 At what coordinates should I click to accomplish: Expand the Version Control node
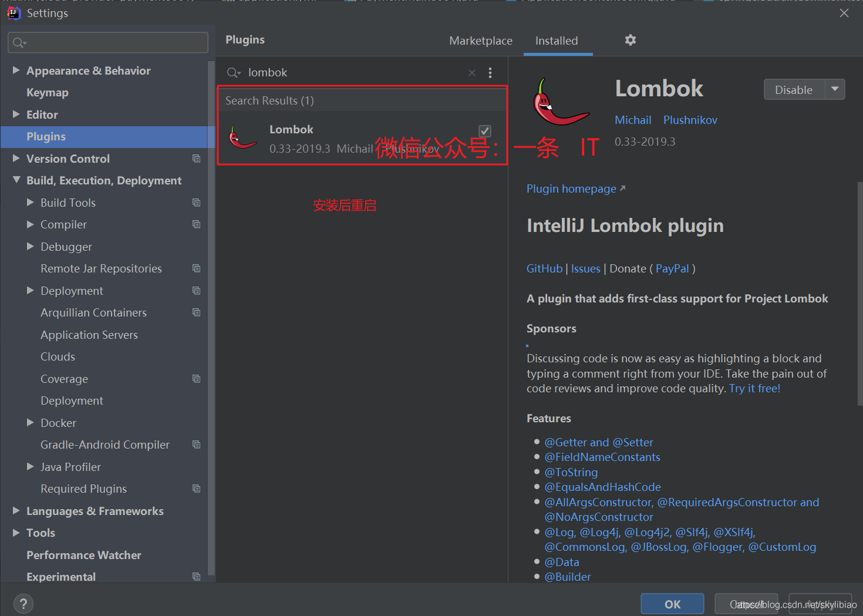pos(16,159)
